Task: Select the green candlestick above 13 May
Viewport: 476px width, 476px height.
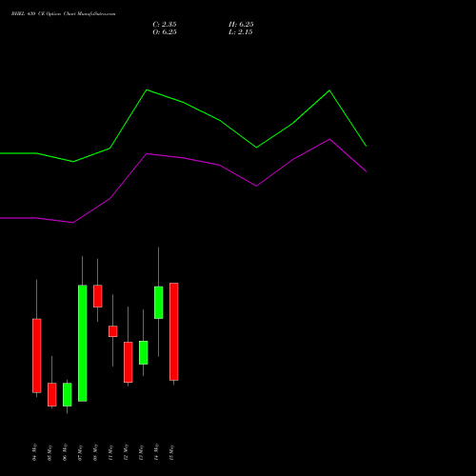Action: click(x=144, y=352)
